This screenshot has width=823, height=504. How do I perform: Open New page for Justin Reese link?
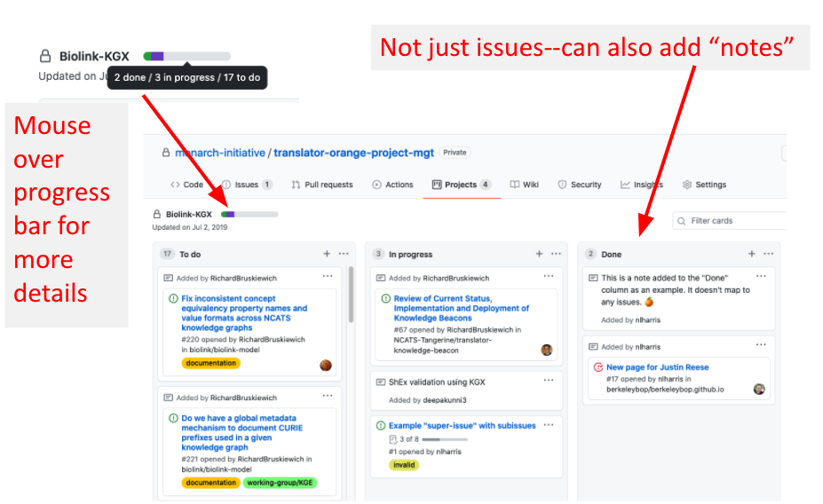pyautogui.click(x=658, y=367)
